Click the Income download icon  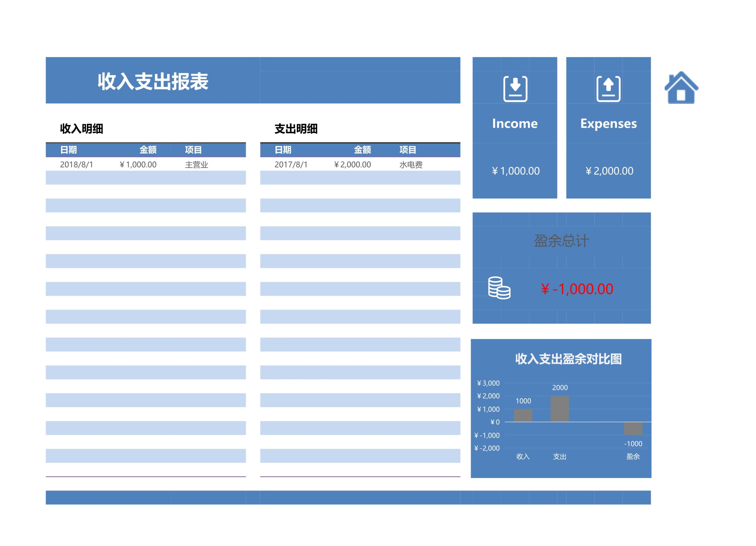pyautogui.click(x=515, y=89)
